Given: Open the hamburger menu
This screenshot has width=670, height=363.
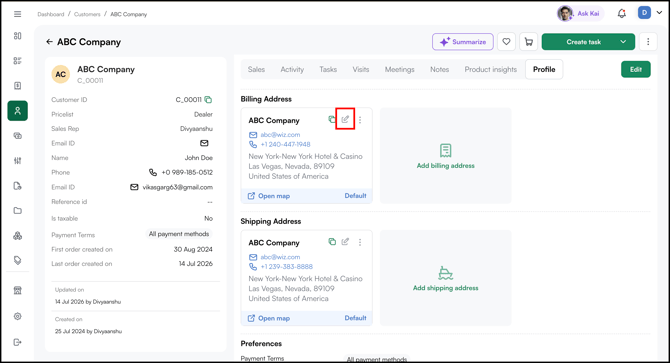Looking at the screenshot, I should pyautogui.click(x=18, y=14).
